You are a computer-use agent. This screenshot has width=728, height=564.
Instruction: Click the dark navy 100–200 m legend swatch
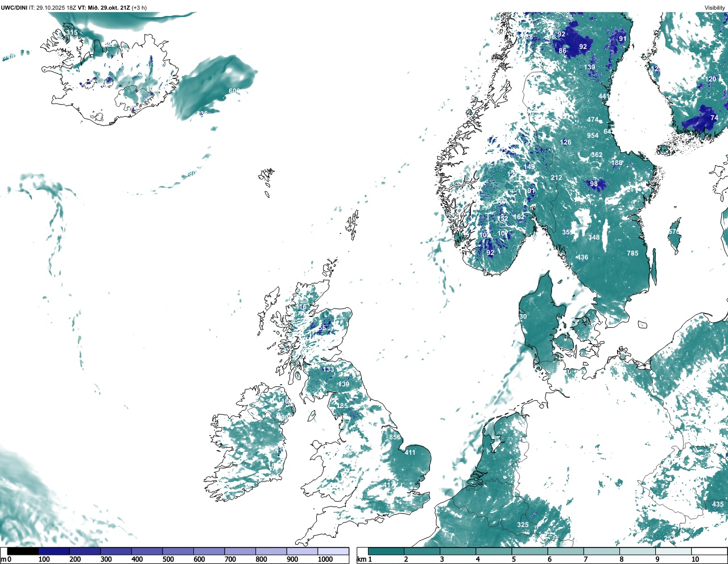point(54,551)
